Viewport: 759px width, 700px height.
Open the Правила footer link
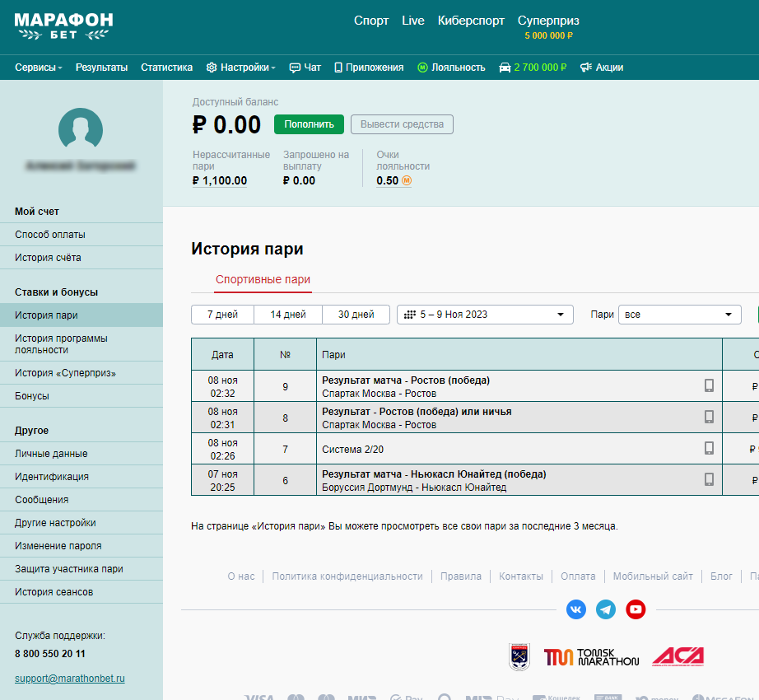point(461,576)
